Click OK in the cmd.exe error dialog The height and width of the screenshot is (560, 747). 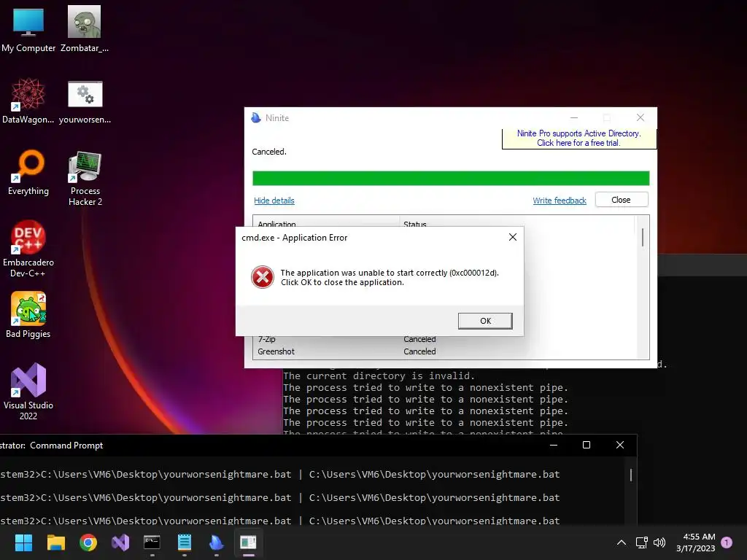point(485,321)
